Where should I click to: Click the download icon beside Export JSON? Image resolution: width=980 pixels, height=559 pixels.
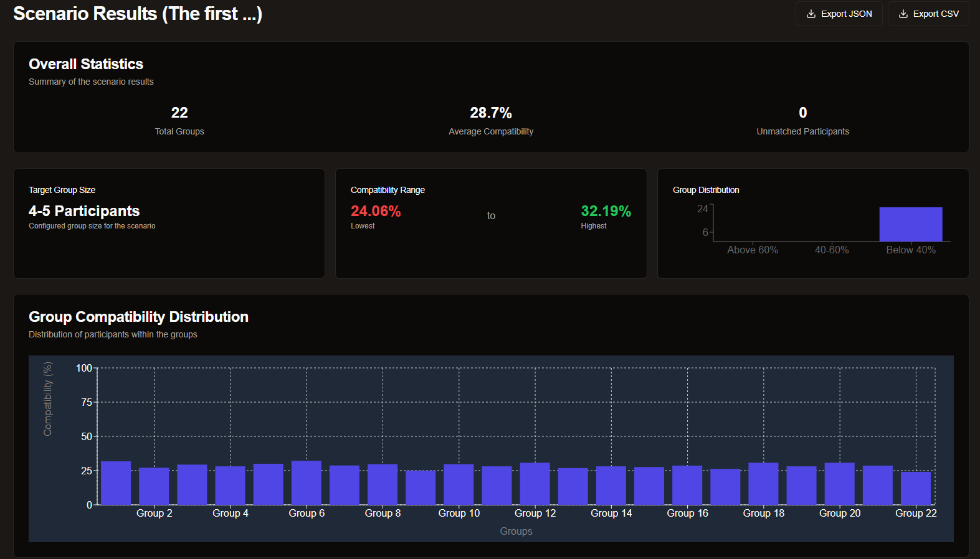pyautogui.click(x=811, y=14)
